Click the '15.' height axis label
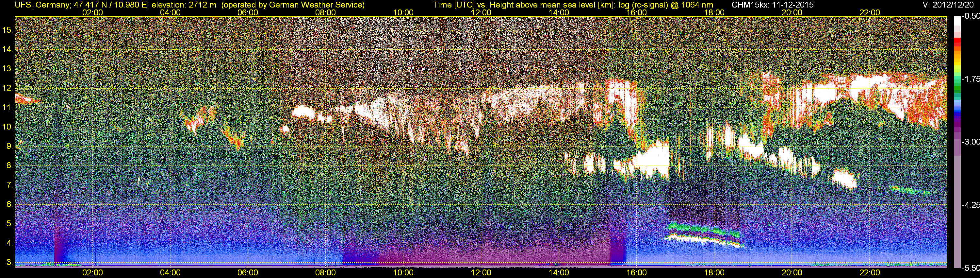The image size is (980, 278). [7, 30]
